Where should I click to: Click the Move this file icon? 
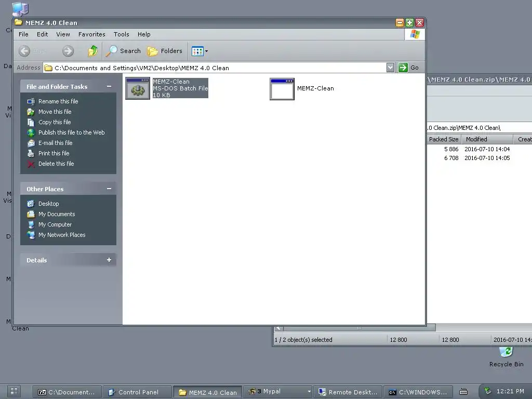click(x=31, y=112)
